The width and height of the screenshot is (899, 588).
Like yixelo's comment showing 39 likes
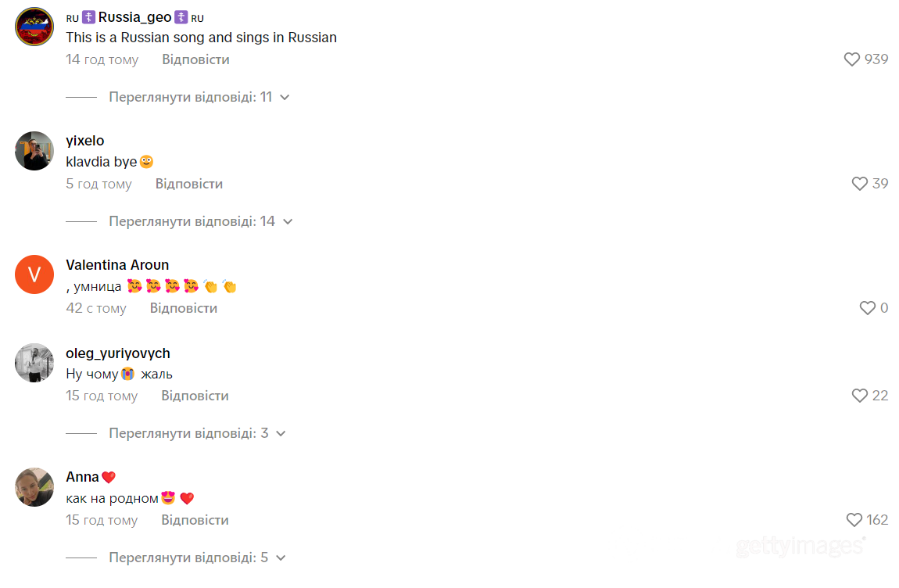(x=859, y=184)
